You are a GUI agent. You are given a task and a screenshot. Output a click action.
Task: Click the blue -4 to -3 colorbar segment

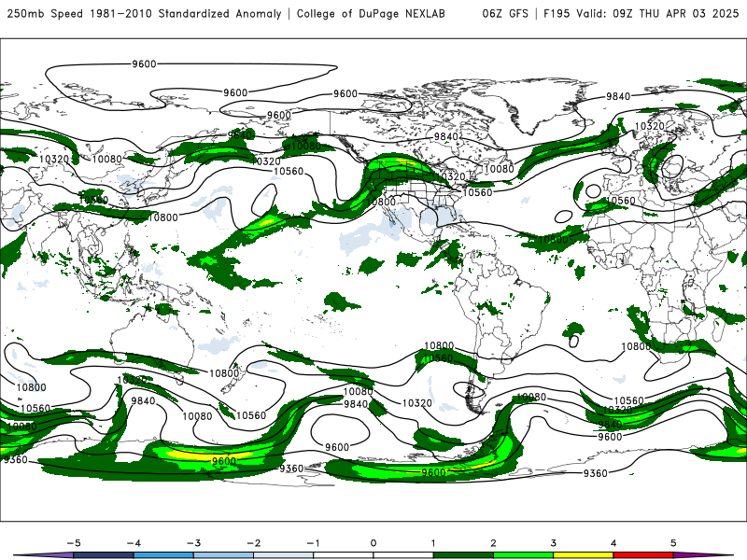pyautogui.click(x=163, y=555)
